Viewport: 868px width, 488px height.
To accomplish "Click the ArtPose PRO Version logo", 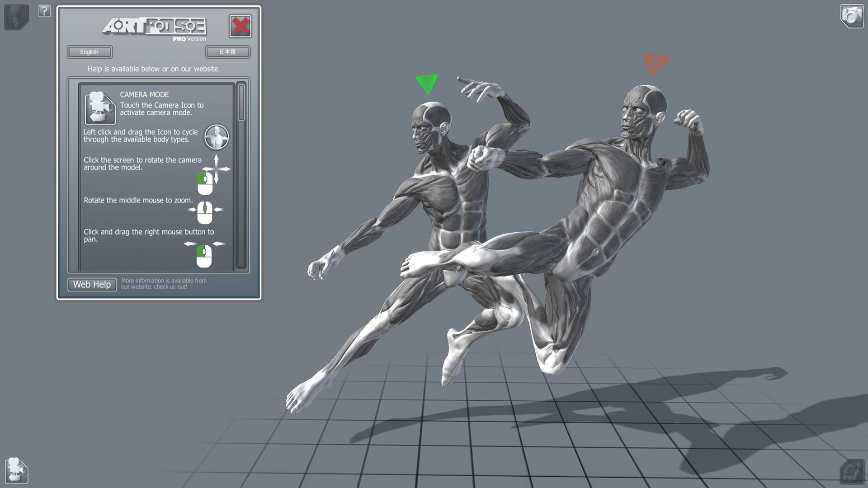I will (x=154, y=28).
